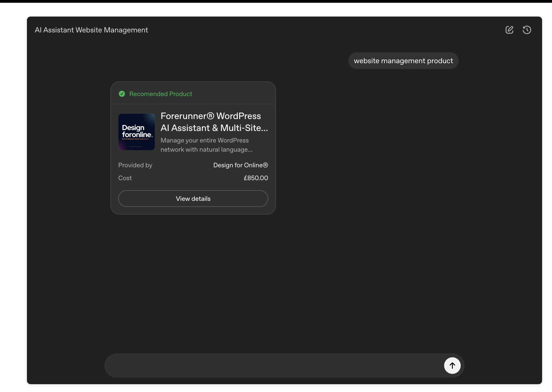Click the product description about WordPress network
The image size is (552, 392).
[206, 145]
